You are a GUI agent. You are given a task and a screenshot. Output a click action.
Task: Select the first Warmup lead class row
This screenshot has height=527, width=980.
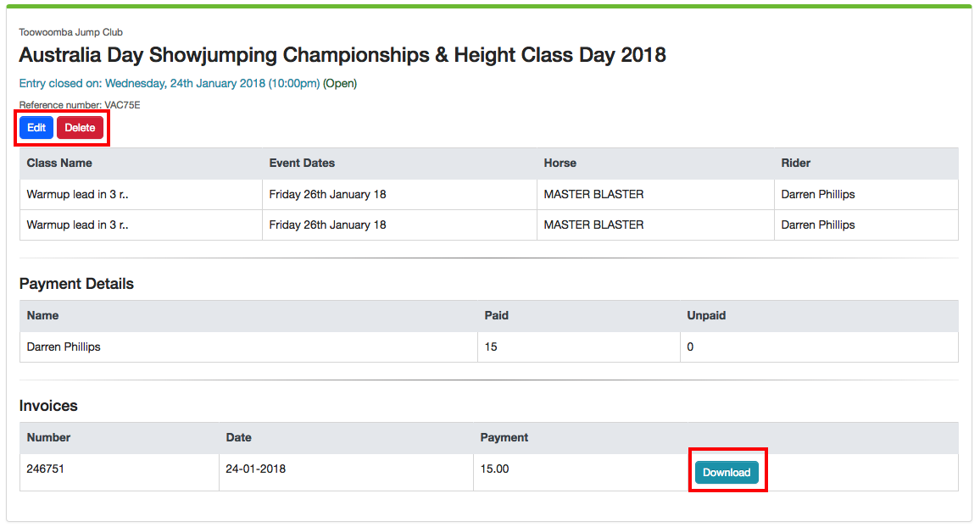pyautogui.click(x=78, y=195)
